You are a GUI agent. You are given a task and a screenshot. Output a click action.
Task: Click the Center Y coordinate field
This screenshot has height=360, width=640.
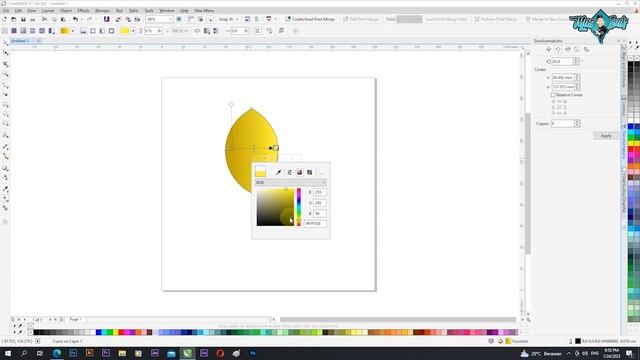(563, 87)
